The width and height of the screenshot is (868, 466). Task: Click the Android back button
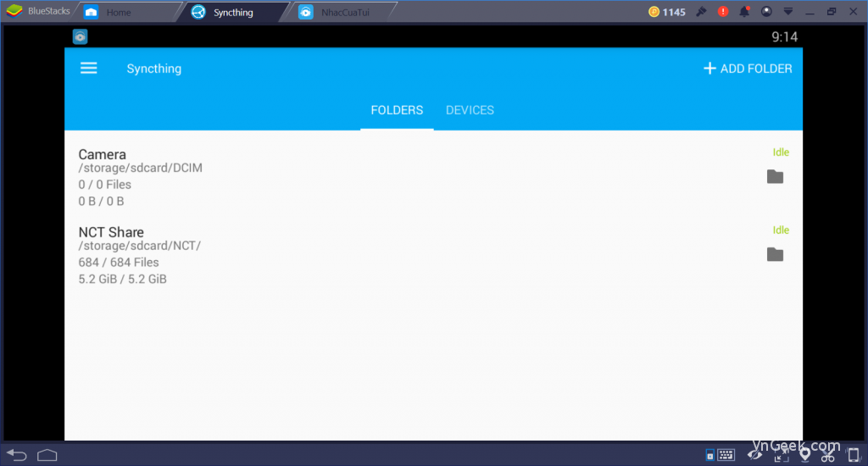coord(17,455)
